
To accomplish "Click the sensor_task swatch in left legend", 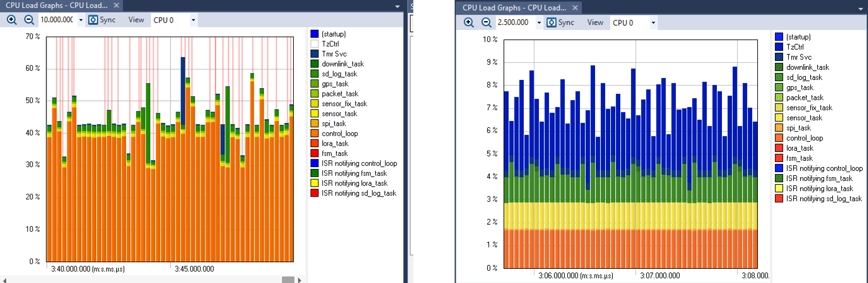I will coord(314,113).
